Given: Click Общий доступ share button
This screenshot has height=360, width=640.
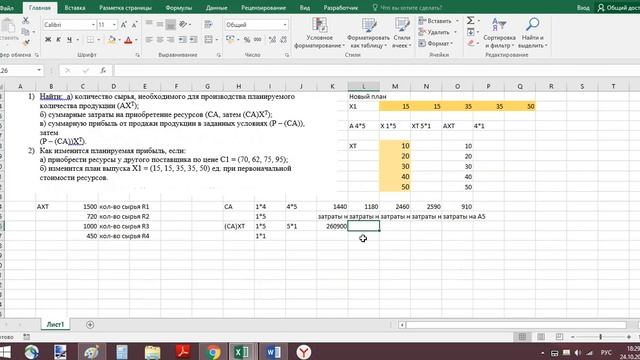Looking at the screenshot, I should click(x=618, y=8).
